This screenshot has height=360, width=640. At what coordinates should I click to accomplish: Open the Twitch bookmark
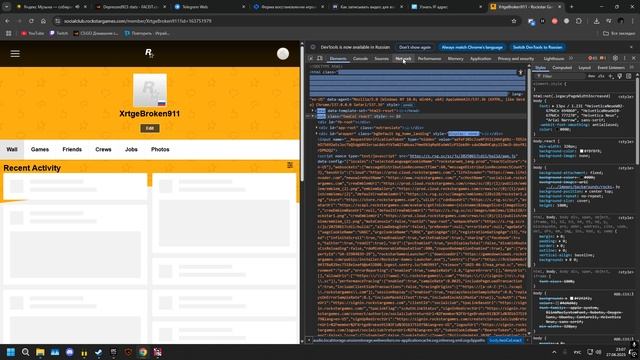(59, 33)
